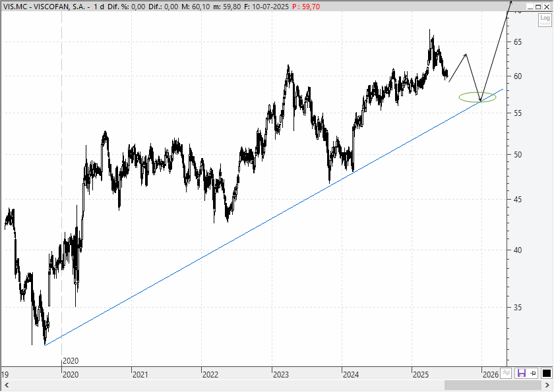Image resolution: width=554 pixels, height=392 pixels.
Task: Click the M: 60,10 value
Action: [x=196, y=7]
